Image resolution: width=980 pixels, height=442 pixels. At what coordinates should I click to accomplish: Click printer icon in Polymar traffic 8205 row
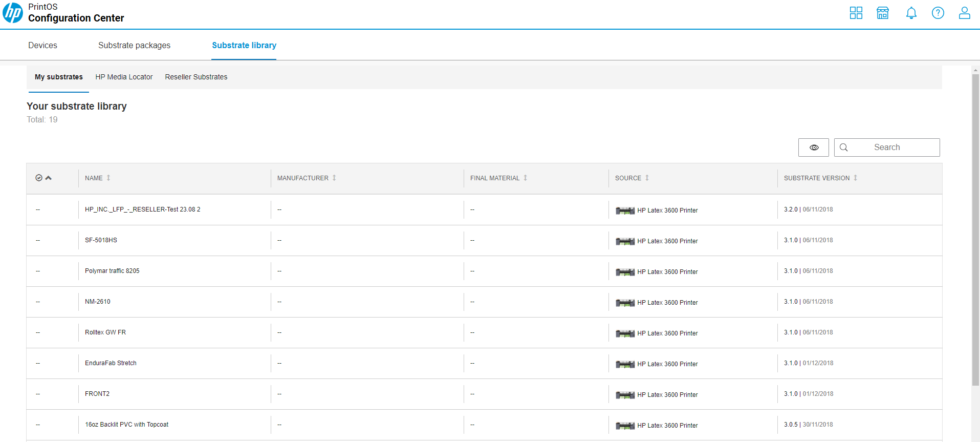(x=625, y=272)
